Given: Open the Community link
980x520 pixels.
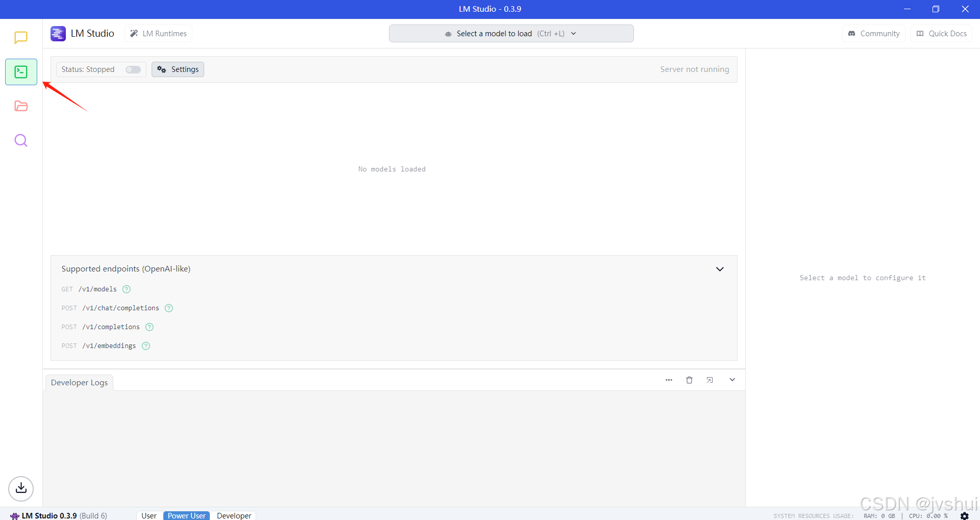Looking at the screenshot, I should click(874, 34).
